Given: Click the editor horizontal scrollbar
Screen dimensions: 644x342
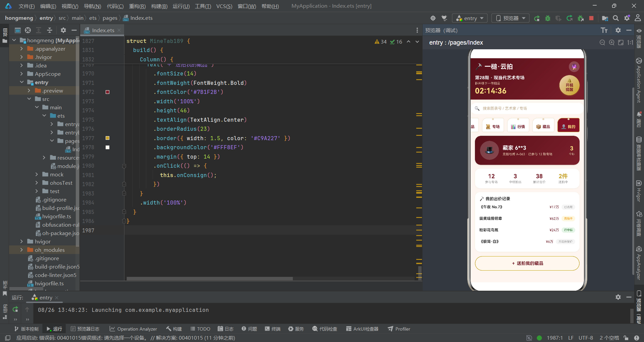Looking at the screenshot, I should pos(209,279).
